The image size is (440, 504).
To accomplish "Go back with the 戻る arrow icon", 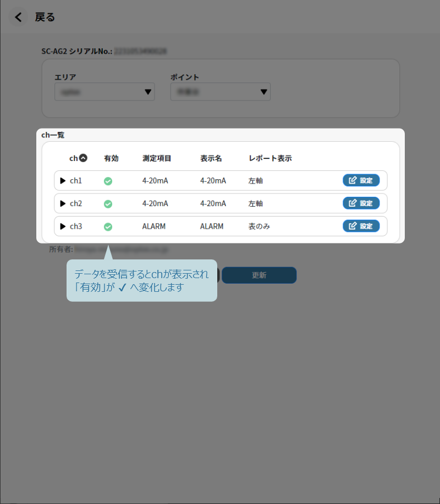I will pyautogui.click(x=18, y=17).
